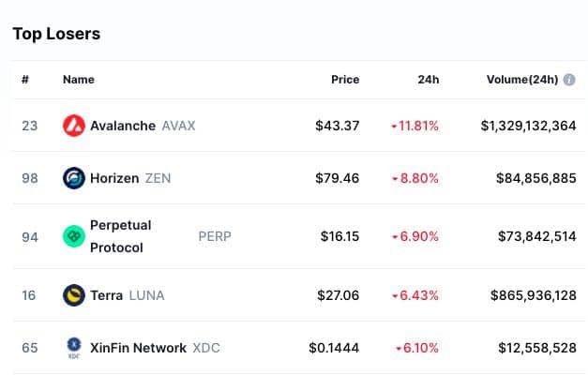Sort by the Name column header
The image size is (588, 375).
click(x=79, y=80)
